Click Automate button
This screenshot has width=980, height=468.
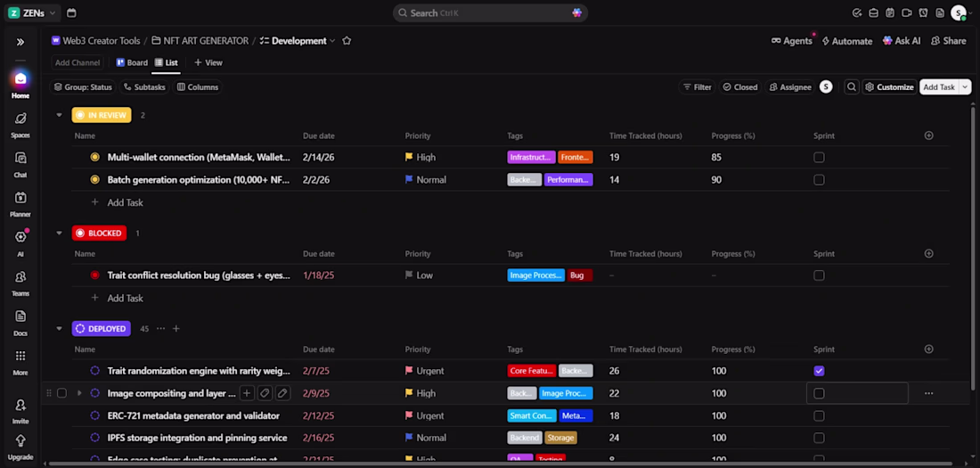[847, 41]
